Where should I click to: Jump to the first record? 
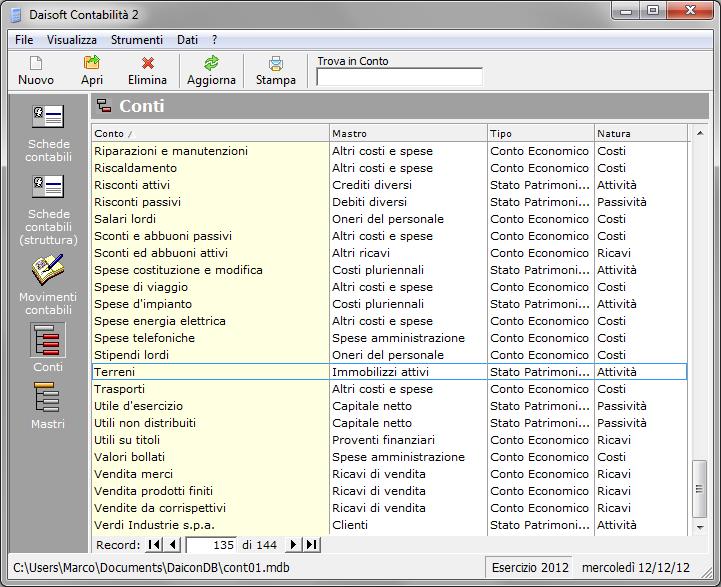coord(154,545)
